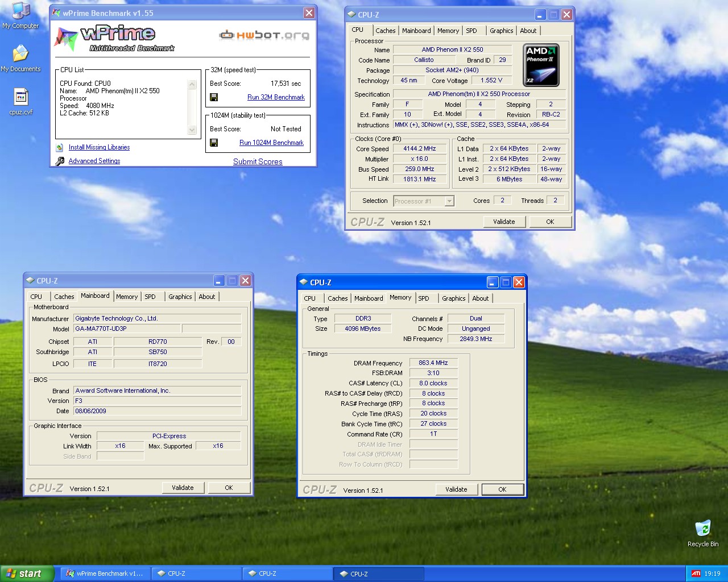Click Run 1024M Benchmark link

click(271, 143)
